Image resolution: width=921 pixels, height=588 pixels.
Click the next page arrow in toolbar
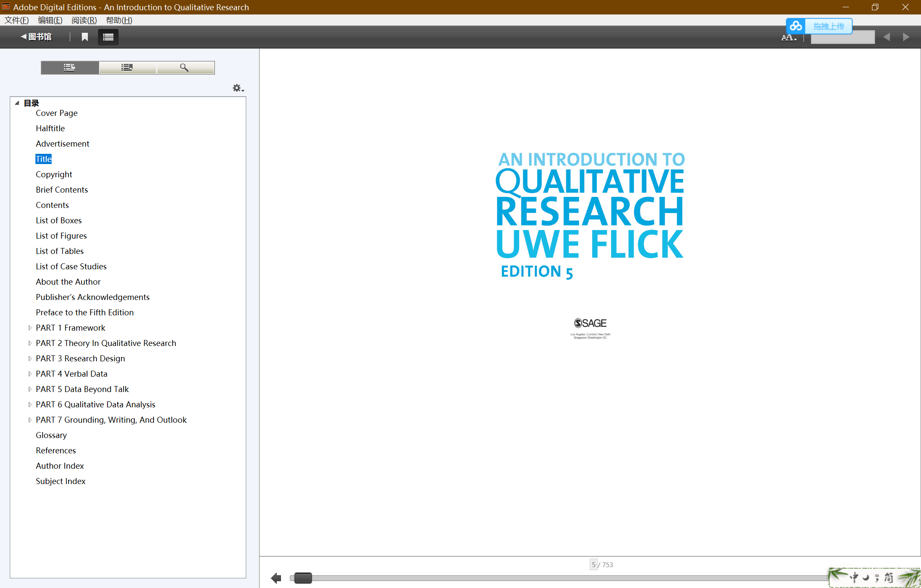point(906,37)
